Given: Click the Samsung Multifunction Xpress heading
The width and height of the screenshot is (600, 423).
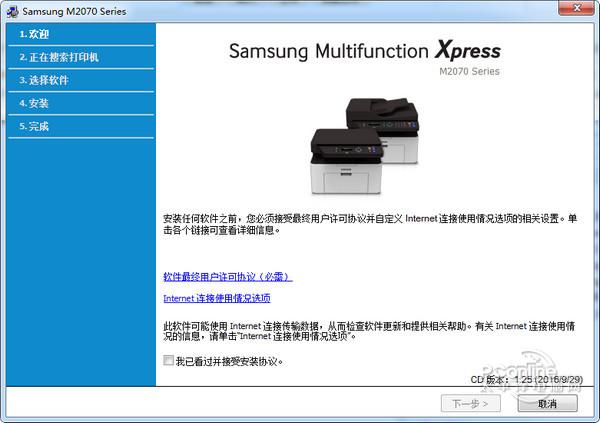Looking at the screenshot, I should pos(365,51).
